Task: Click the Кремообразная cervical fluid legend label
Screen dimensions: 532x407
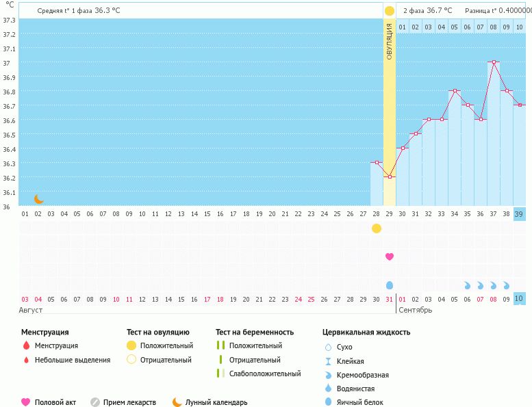Action: (363, 375)
